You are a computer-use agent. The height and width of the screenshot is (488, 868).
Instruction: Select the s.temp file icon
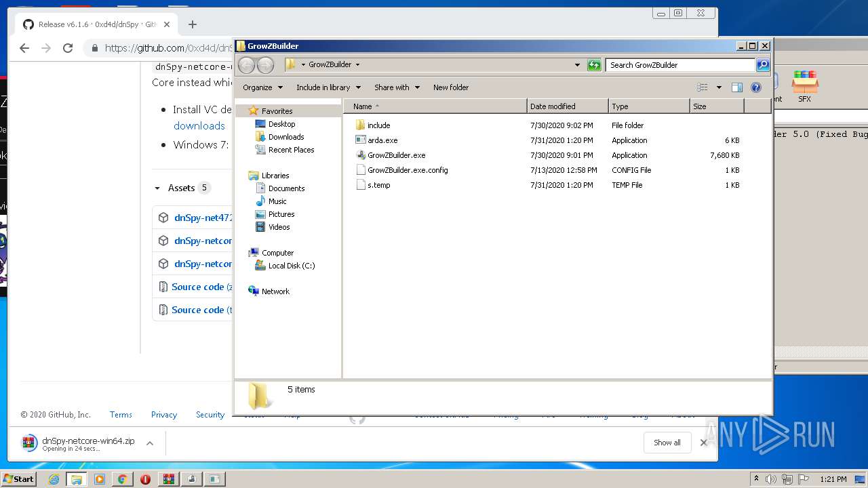(361, 185)
